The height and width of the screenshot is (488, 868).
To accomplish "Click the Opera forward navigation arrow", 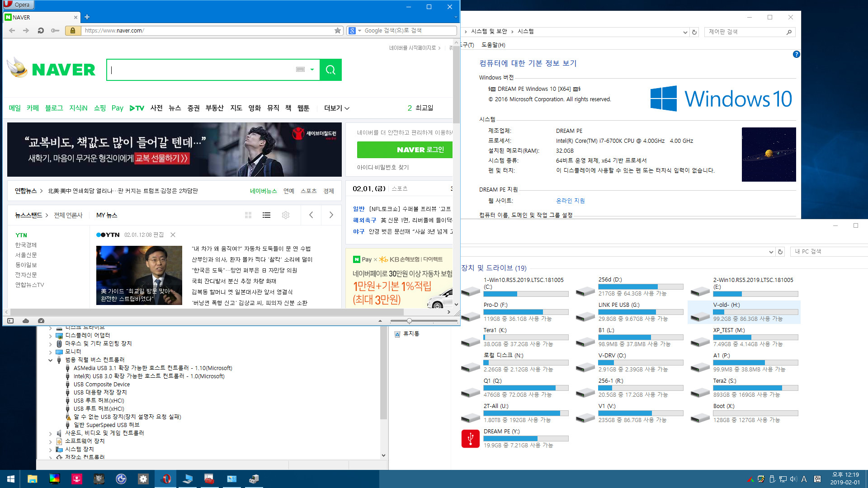I will (26, 30).
